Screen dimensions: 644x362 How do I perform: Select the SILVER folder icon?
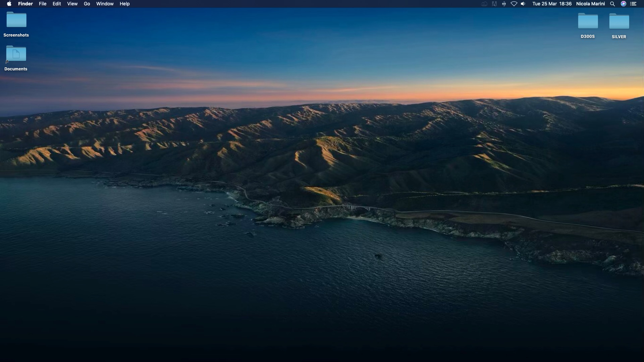(x=619, y=21)
